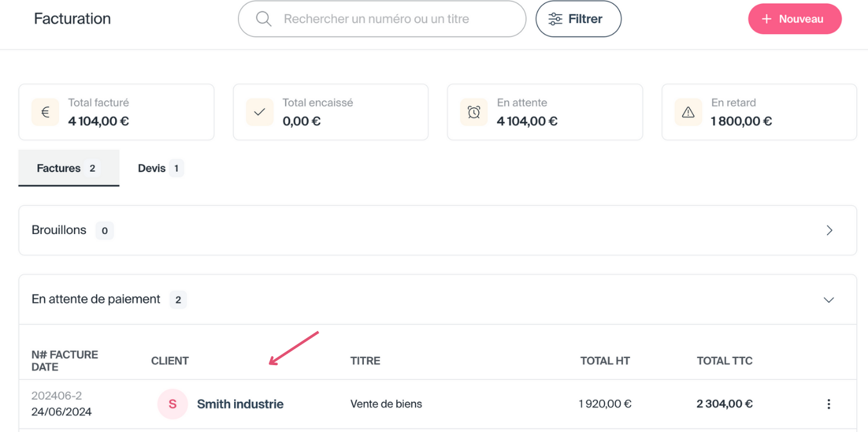This screenshot has width=868, height=432.
Task: Click the Vente de biens invoice title
Action: pos(386,404)
